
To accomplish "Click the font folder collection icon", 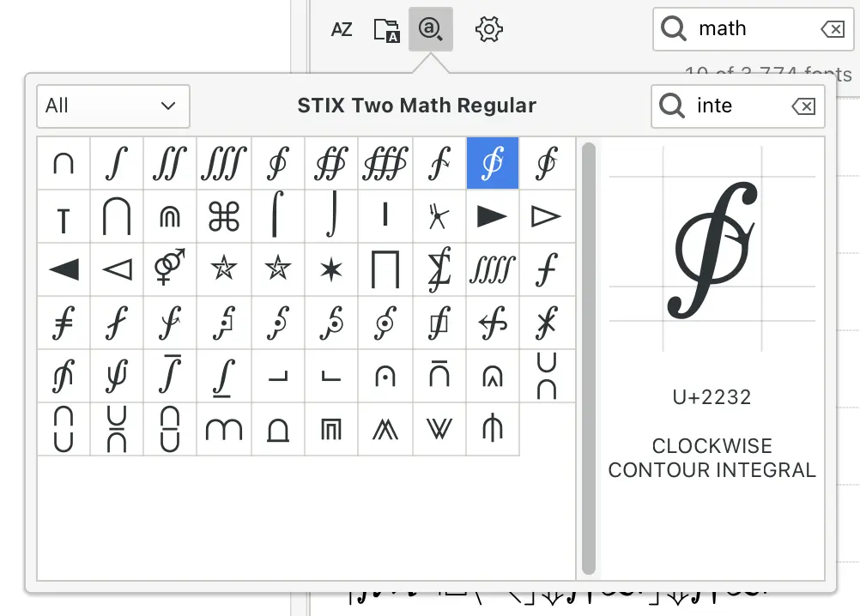I will 387,29.
